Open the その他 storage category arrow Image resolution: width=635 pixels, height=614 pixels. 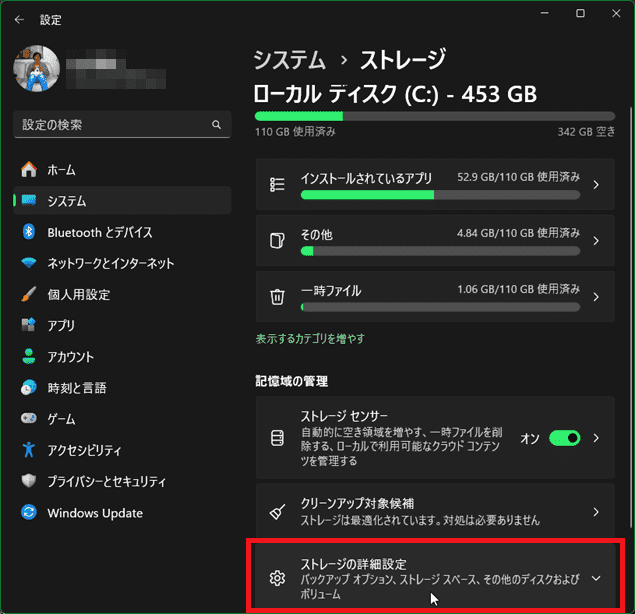(596, 241)
